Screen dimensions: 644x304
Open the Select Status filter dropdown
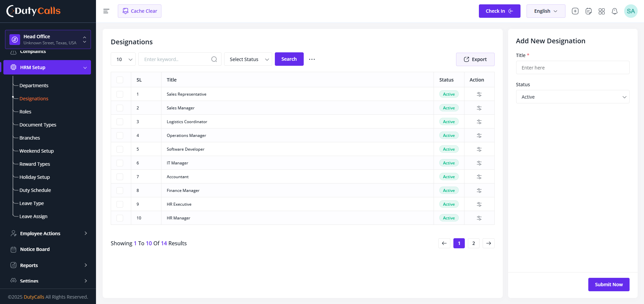(248, 59)
